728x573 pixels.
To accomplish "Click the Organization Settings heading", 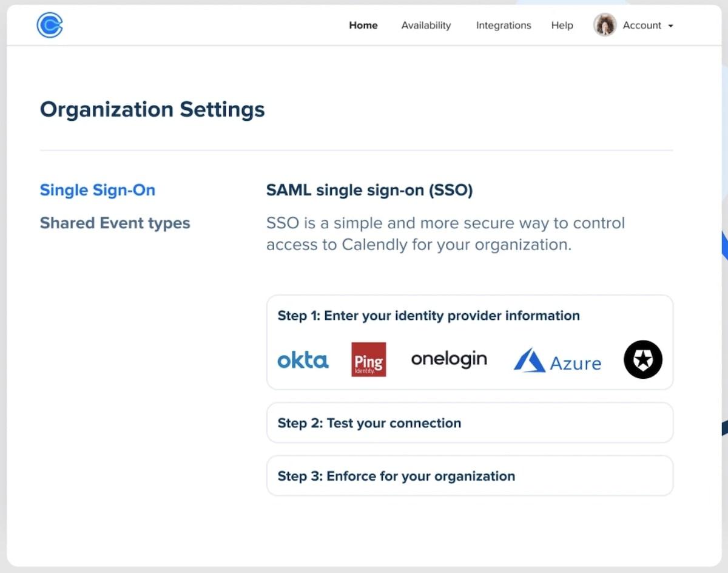I will coord(152,110).
